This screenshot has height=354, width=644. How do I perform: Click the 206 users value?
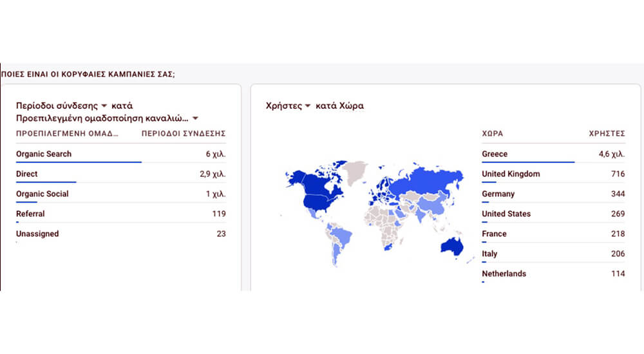click(618, 254)
